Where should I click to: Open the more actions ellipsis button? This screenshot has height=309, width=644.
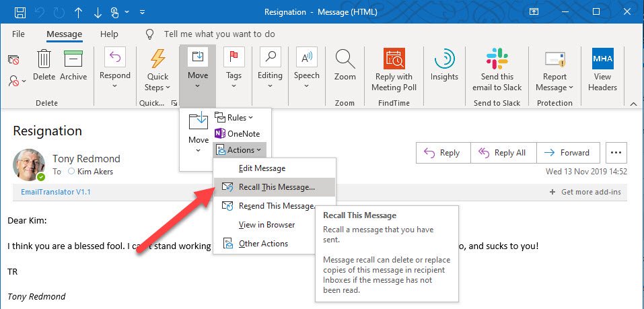point(616,153)
